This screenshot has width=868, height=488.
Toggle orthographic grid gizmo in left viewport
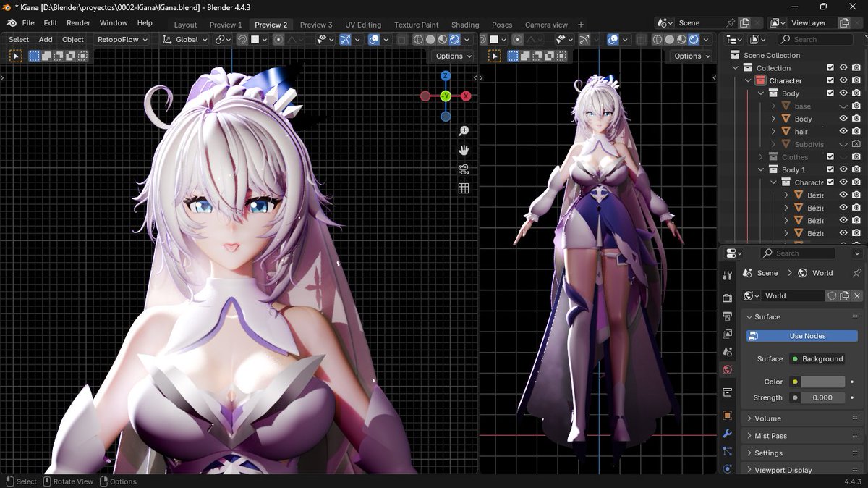pyautogui.click(x=464, y=188)
